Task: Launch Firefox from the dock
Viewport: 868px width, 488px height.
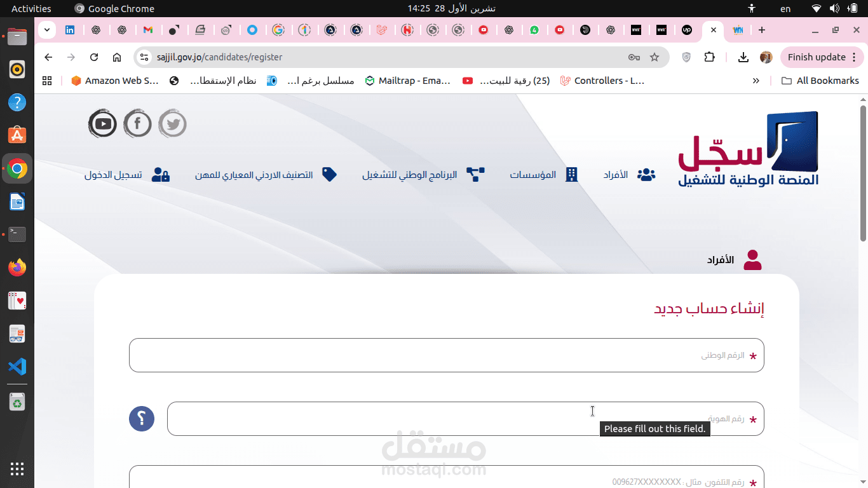Action: tap(17, 268)
